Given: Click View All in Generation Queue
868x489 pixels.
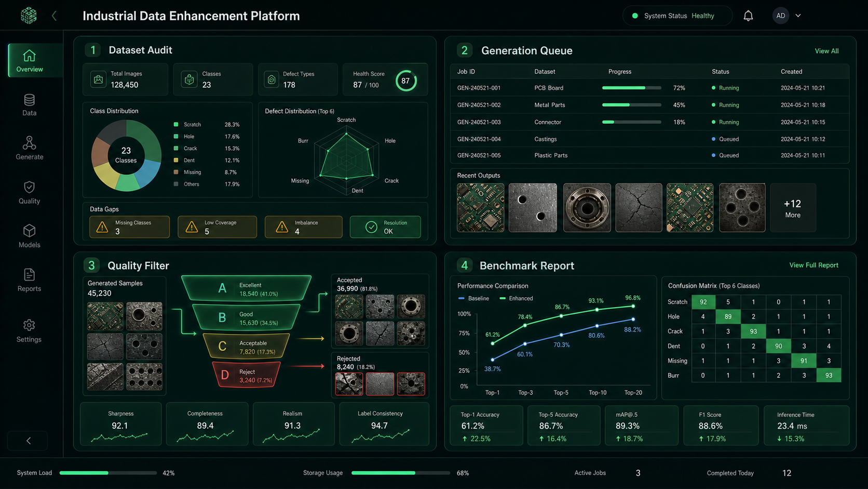Looking at the screenshot, I should pyautogui.click(x=826, y=51).
